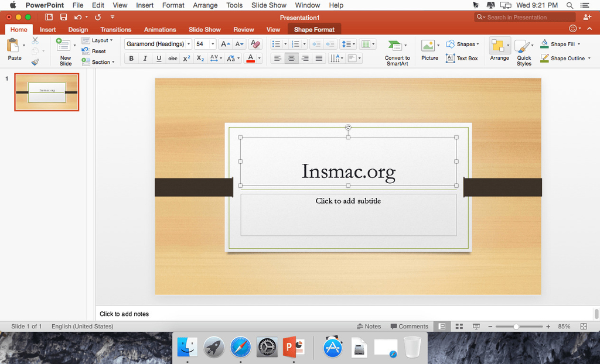Select the slide 1 thumbnail

point(47,92)
